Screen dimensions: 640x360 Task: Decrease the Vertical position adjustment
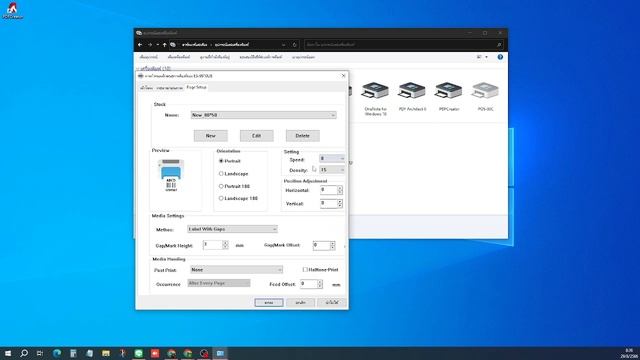(x=340, y=205)
